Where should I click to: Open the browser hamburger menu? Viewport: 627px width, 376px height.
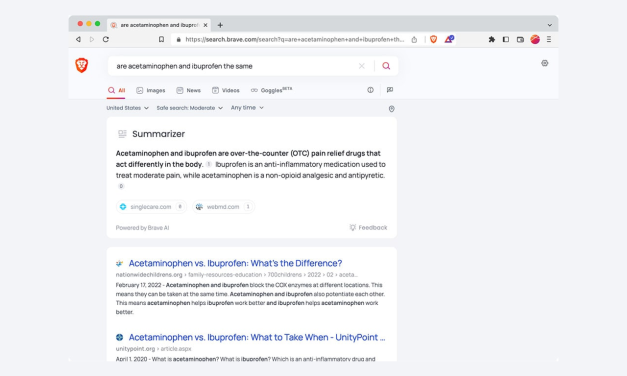(549, 39)
